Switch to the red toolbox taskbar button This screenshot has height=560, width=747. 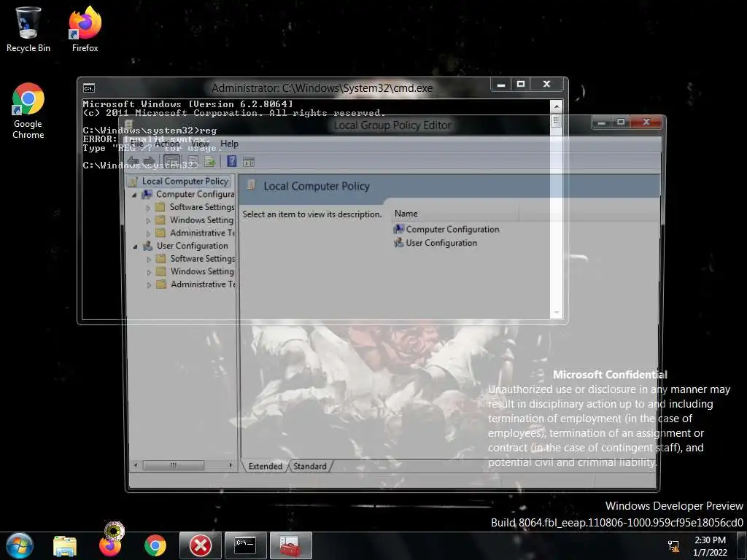click(290, 545)
